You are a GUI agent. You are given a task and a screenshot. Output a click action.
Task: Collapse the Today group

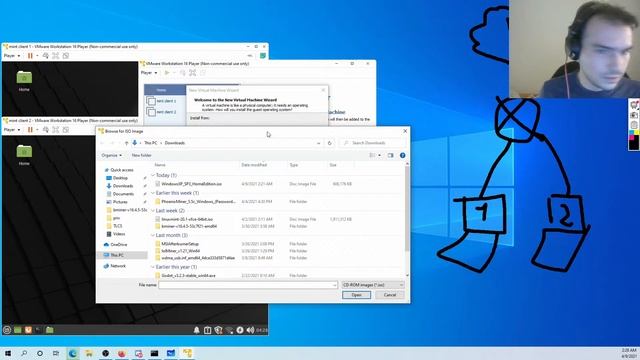pos(153,175)
